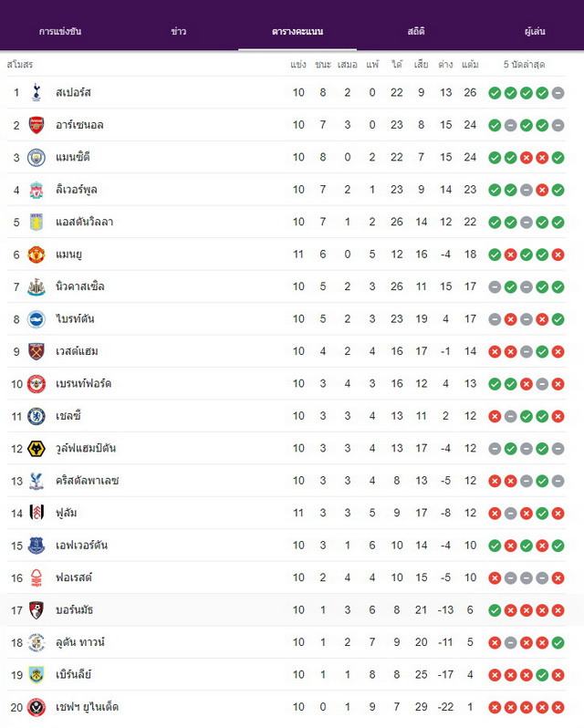Click the Newcastle United crest
Screen dimensions: 584x728
click(x=36, y=287)
